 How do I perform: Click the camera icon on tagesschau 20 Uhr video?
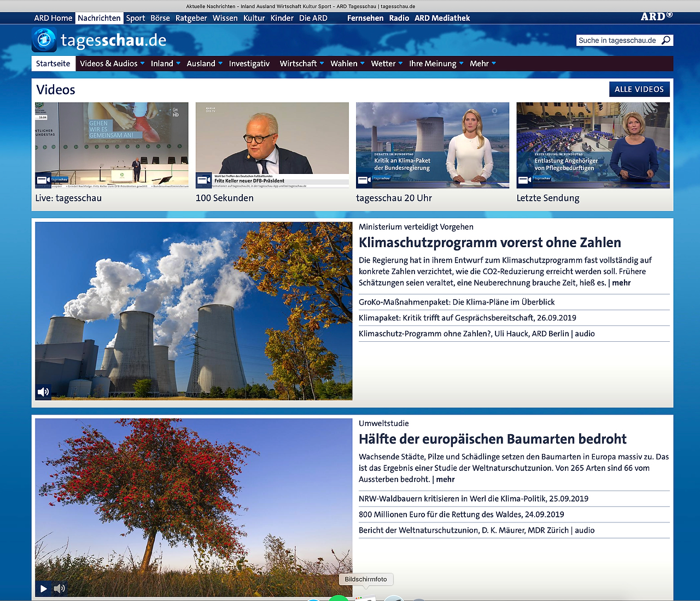(364, 180)
